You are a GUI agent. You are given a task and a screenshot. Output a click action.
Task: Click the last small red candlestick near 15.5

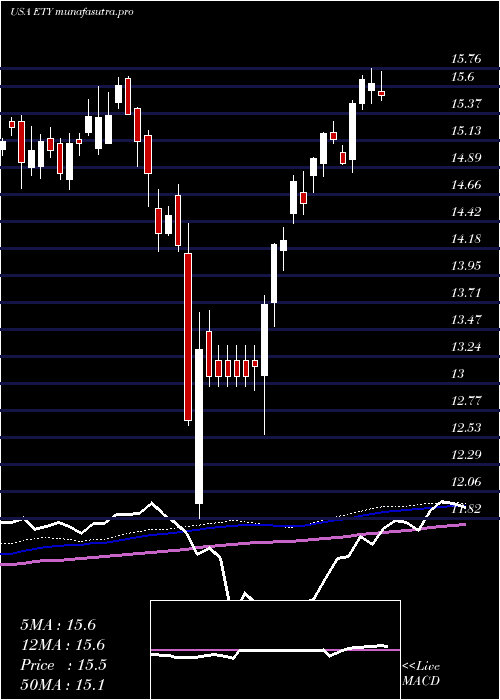(382, 93)
